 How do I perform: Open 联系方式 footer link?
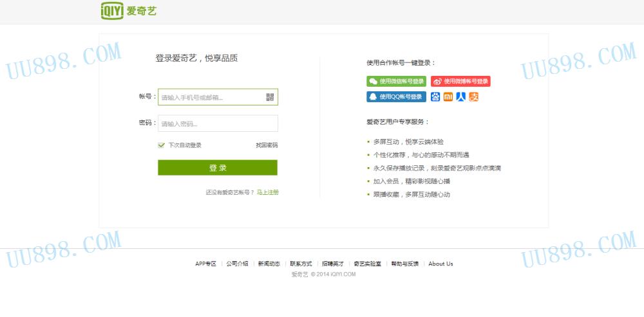click(301, 264)
